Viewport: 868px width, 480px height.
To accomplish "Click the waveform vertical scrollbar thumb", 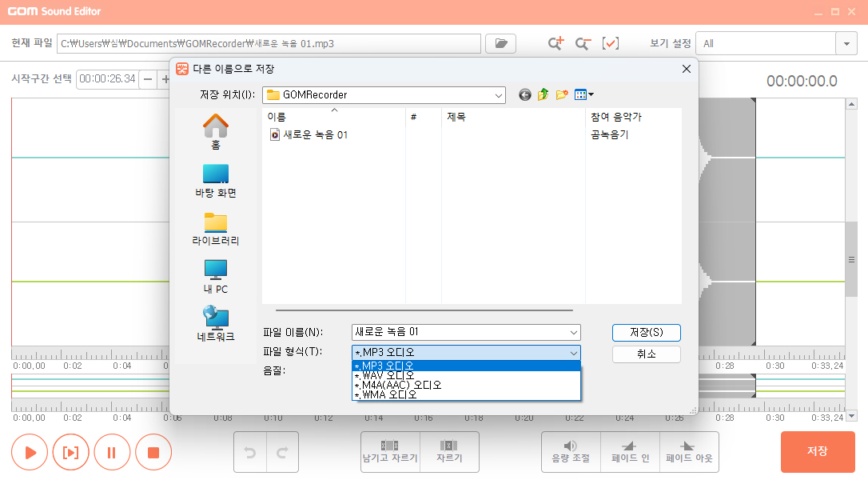I will pyautogui.click(x=851, y=259).
